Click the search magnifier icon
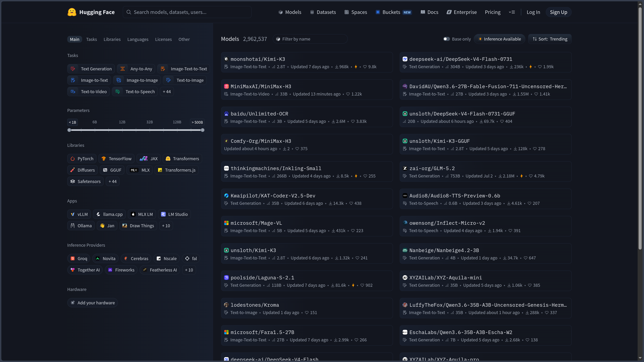This screenshot has height=362, width=644. [129, 12]
